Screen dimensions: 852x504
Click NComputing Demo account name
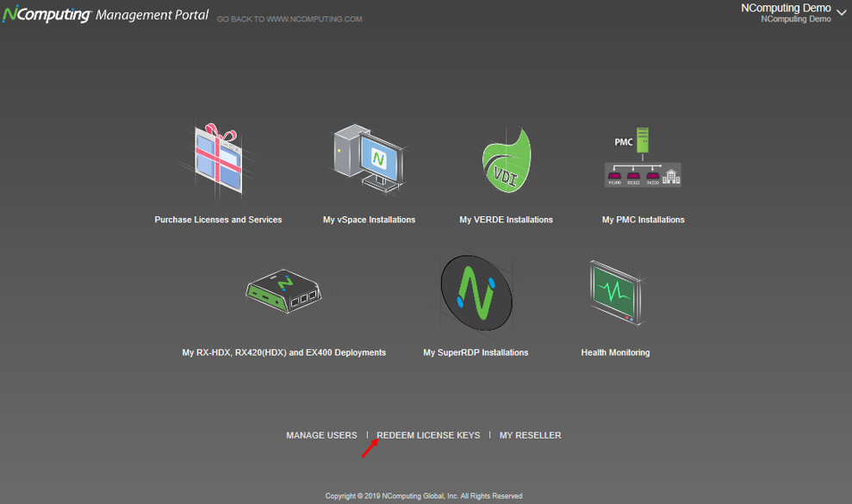coord(786,8)
